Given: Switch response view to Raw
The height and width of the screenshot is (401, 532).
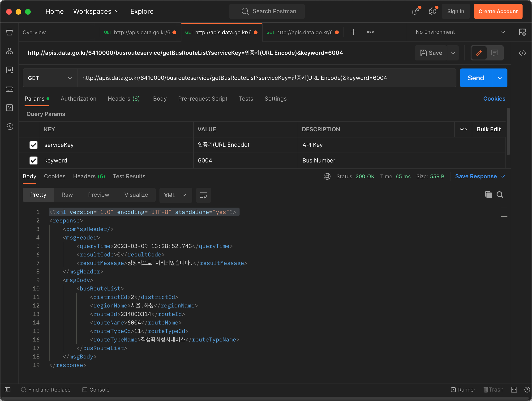Looking at the screenshot, I should 67,195.
